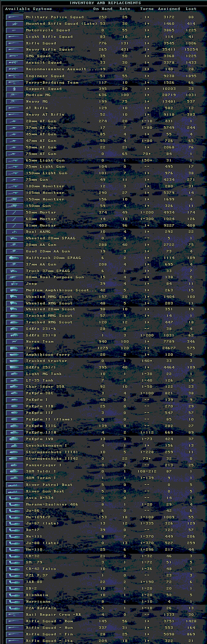
Task: Select the LT-35 Tank name
Action: pos(40,381)
